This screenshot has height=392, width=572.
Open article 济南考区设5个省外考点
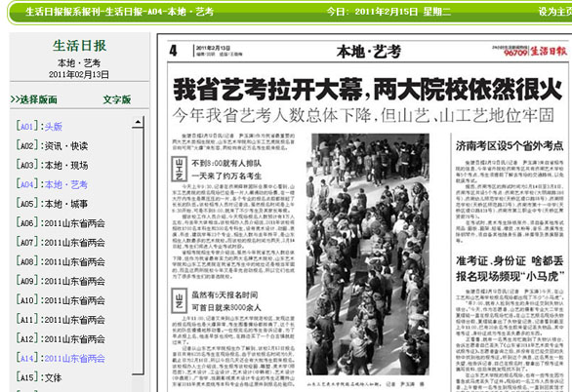point(510,145)
